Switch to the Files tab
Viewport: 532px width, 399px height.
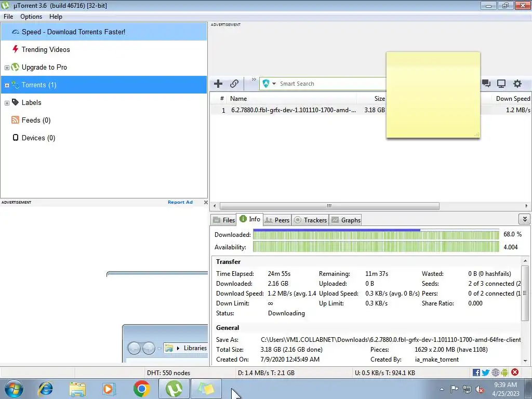pos(223,220)
